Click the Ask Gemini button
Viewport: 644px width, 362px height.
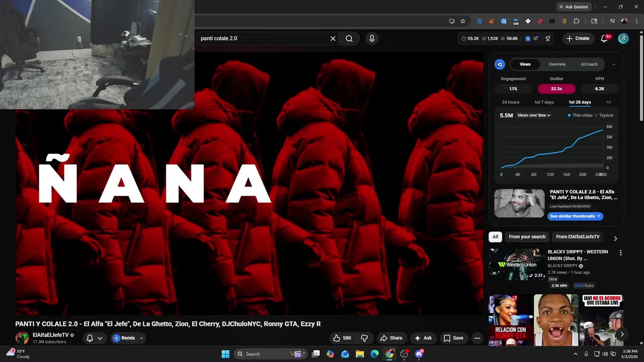coord(573,7)
